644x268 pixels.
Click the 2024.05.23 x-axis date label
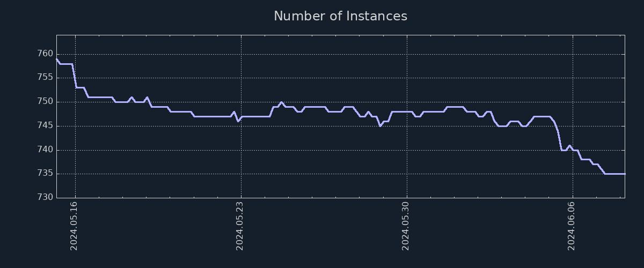point(240,226)
